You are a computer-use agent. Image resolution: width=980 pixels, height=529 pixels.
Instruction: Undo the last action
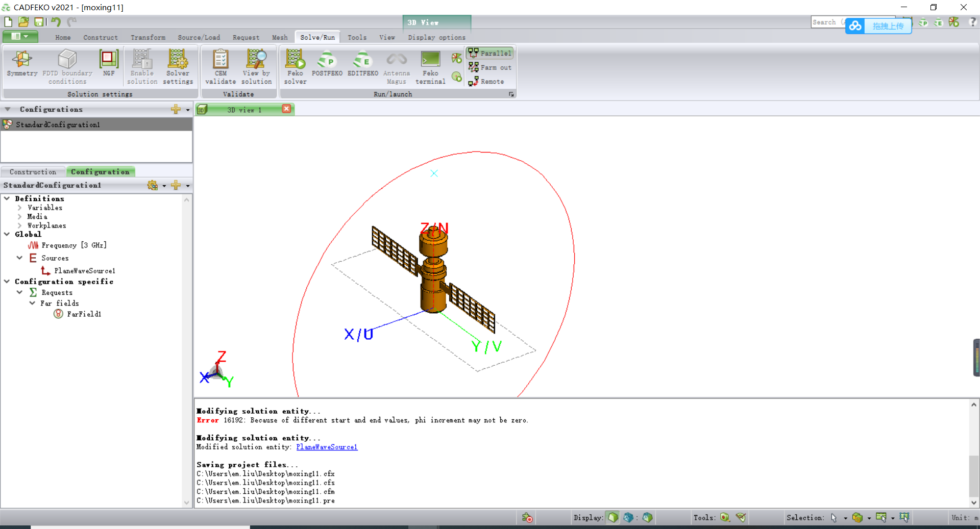pyautogui.click(x=56, y=22)
